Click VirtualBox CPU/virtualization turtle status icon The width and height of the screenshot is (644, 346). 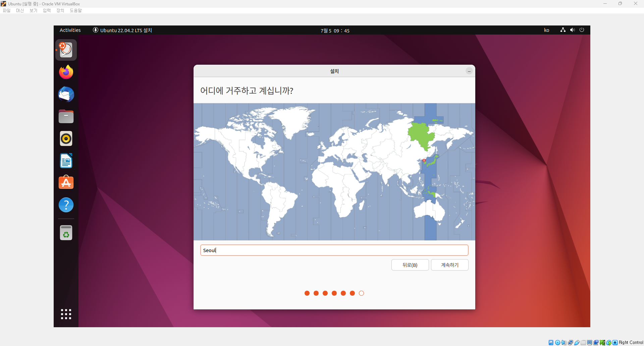click(602, 342)
